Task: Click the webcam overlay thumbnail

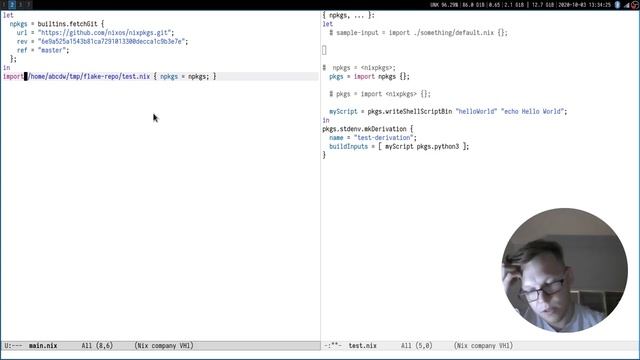Action: tap(564, 270)
